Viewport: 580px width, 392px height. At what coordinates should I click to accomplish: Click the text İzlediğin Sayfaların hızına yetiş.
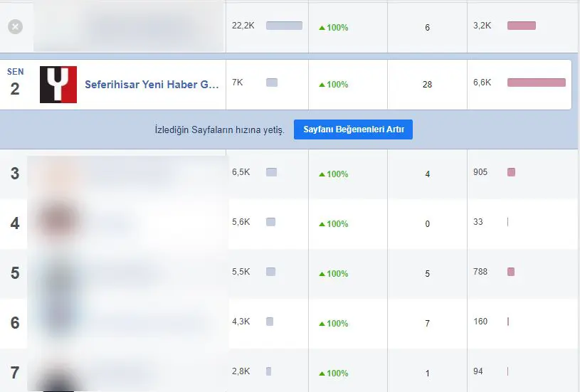pos(220,129)
